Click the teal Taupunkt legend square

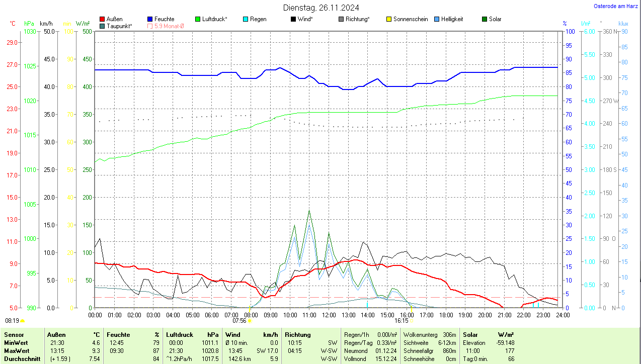click(x=102, y=26)
